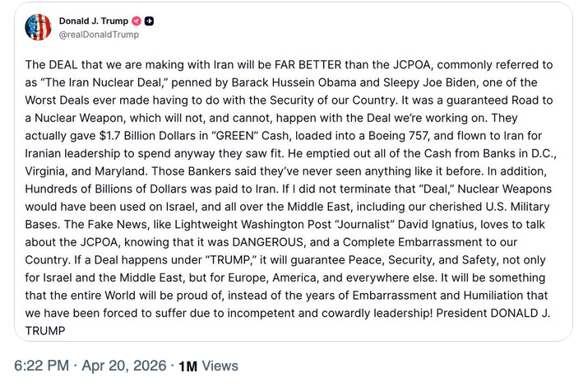Image resolution: width=588 pixels, height=387 pixels.
Task: Click the black plus badge beside name
Action: pyautogui.click(x=150, y=21)
